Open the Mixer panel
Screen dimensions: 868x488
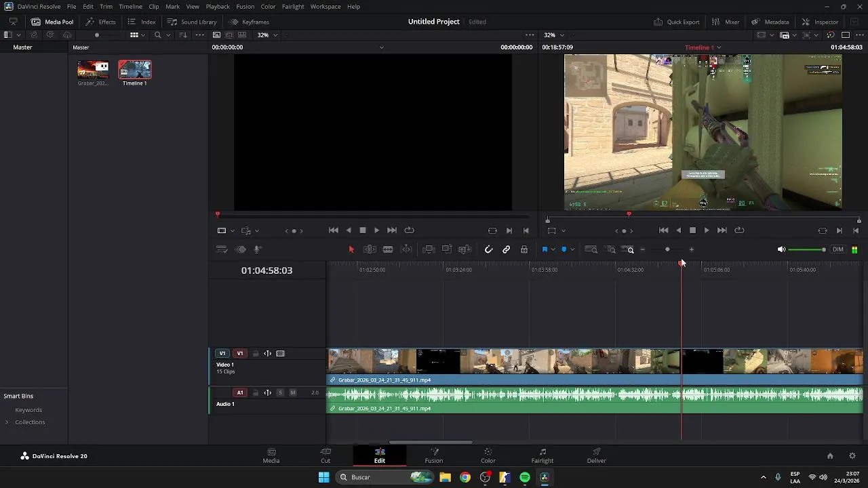(x=726, y=22)
